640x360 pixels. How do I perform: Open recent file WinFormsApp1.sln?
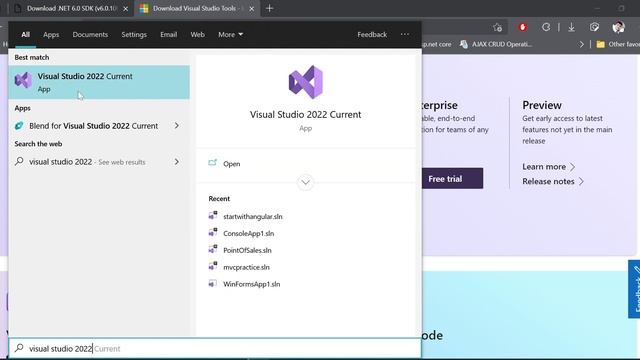[251, 284]
